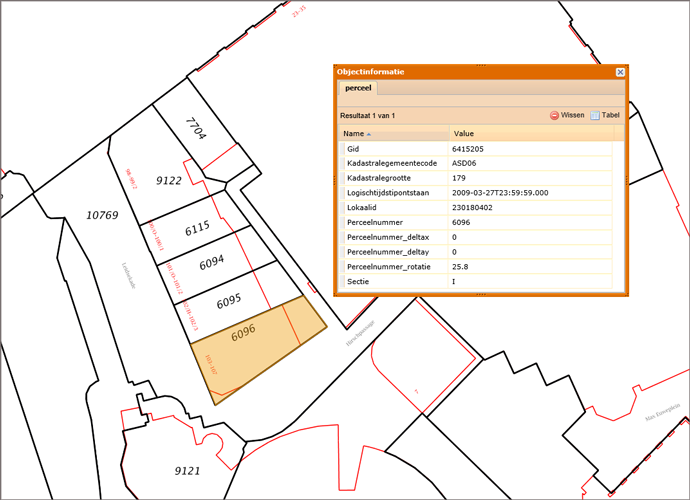Click the Hirschpassage street label
This screenshot has height=500, width=690.
point(360,333)
